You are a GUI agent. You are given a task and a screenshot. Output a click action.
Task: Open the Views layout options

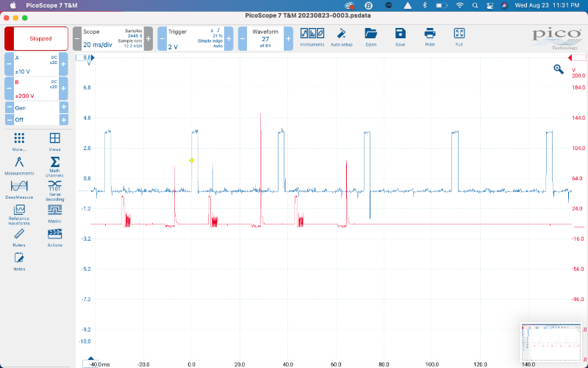(54, 141)
